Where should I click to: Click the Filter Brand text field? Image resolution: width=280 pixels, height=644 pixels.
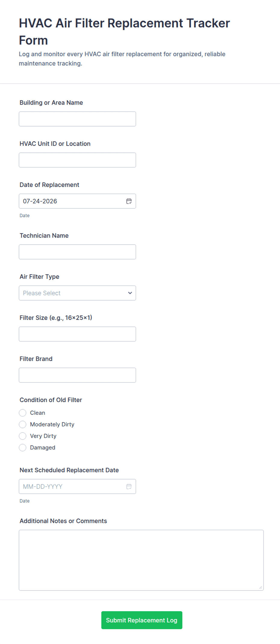[77, 375]
